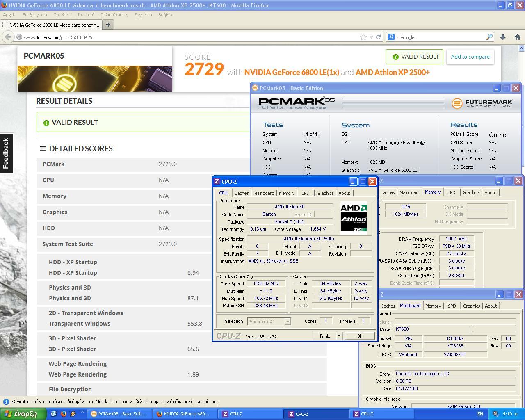Switch to the About tab in front CPU-Z
The height and width of the screenshot is (420, 525).
point(344,193)
